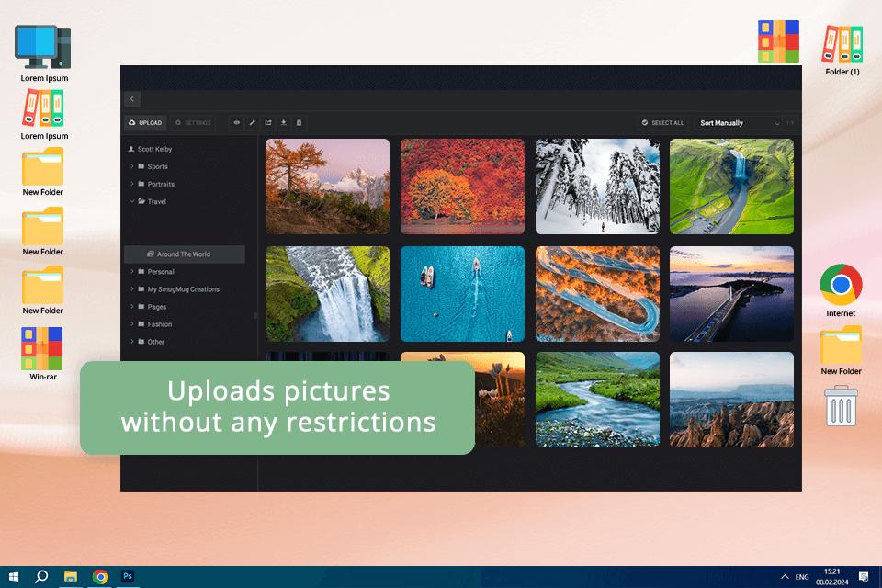Select the Portraits folder label

161,184
